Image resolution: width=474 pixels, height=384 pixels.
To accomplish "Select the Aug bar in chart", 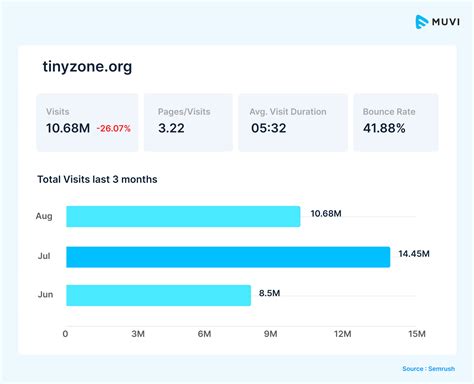I will (x=183, y=216).
